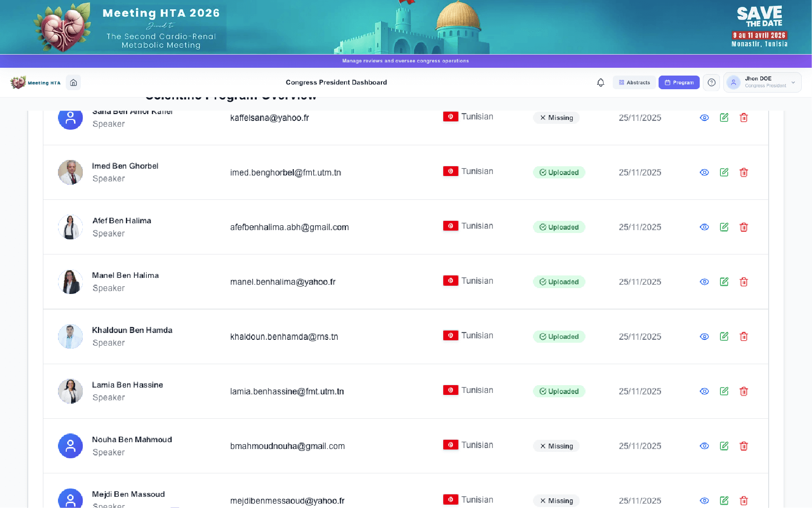This screenshot has width=812, height=508.
Task: Toggle the eye icon for Manel Ben Halima
Action: [704, 281]
